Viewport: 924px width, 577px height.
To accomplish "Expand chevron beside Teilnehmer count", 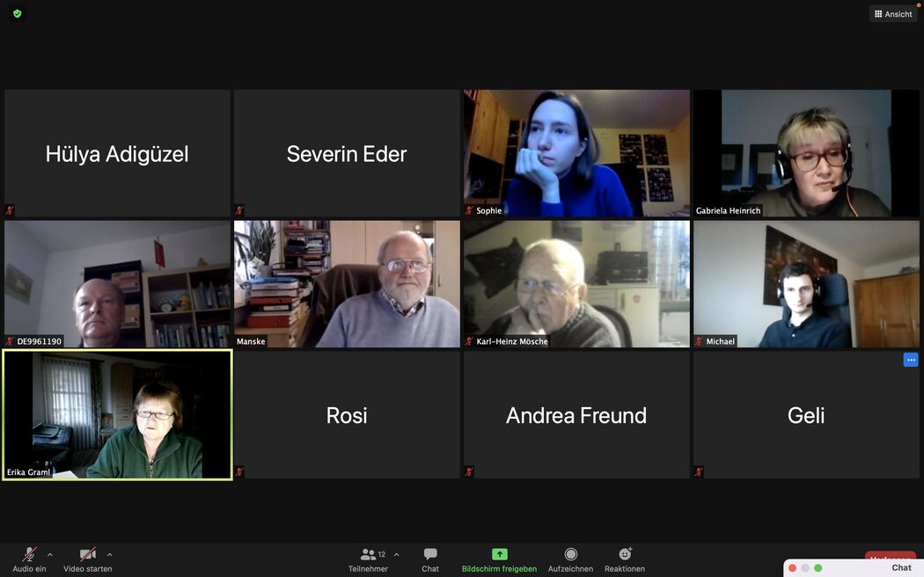I will [397, 555].
